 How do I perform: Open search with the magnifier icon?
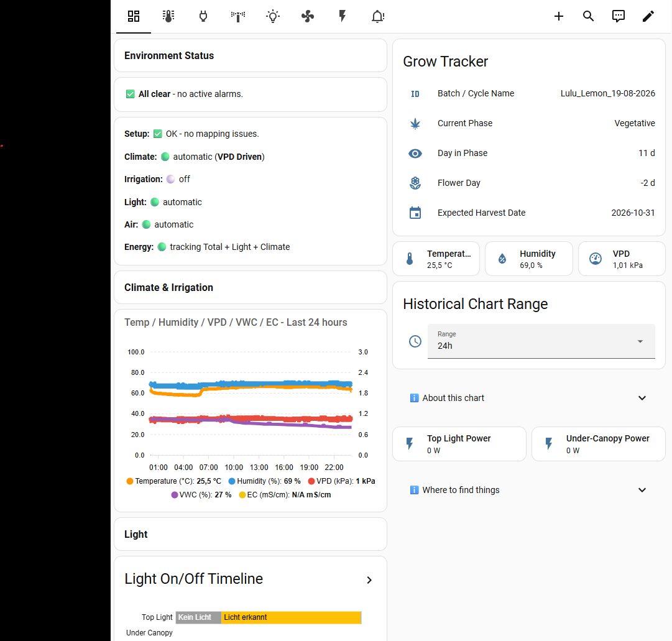click(589, 16)
